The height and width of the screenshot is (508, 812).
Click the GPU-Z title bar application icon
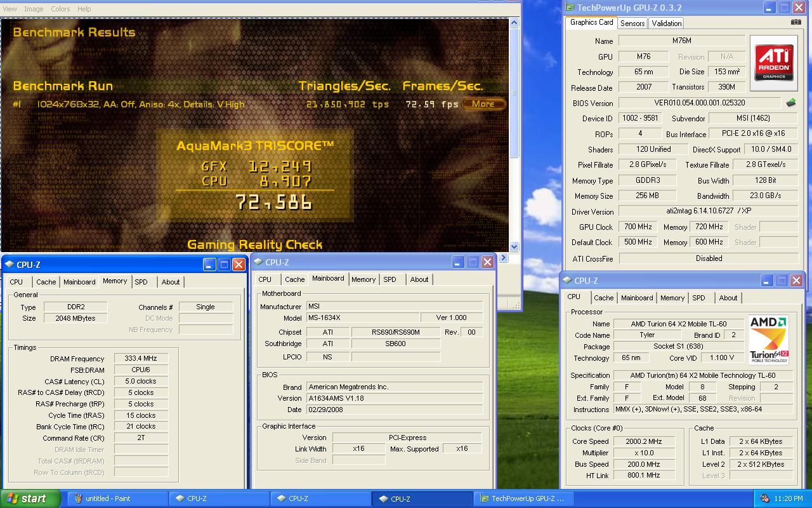click(570, 8)
